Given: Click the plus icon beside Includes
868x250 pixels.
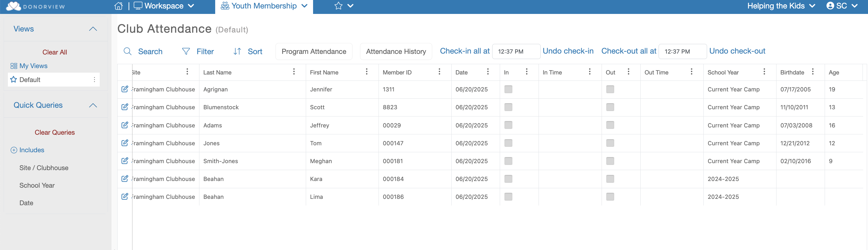Looking at the screenshot, I should pos(14,150).
